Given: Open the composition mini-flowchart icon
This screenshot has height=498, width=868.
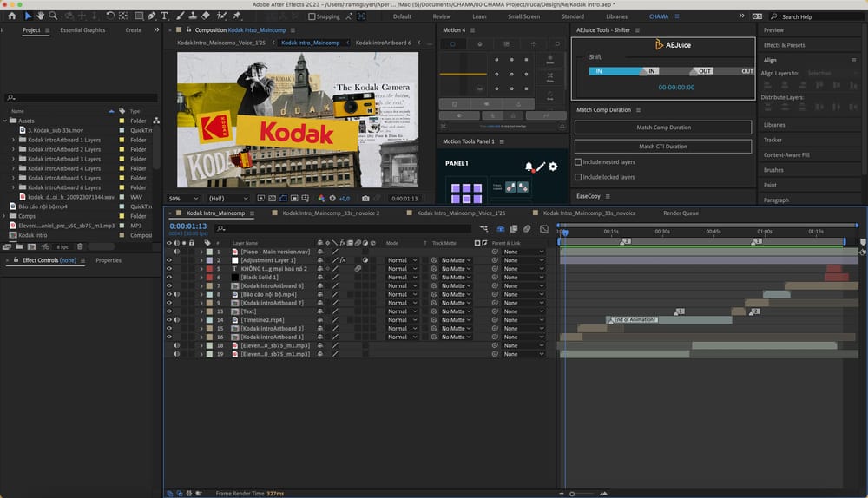Looking at the screenshot, I should 484,228.
